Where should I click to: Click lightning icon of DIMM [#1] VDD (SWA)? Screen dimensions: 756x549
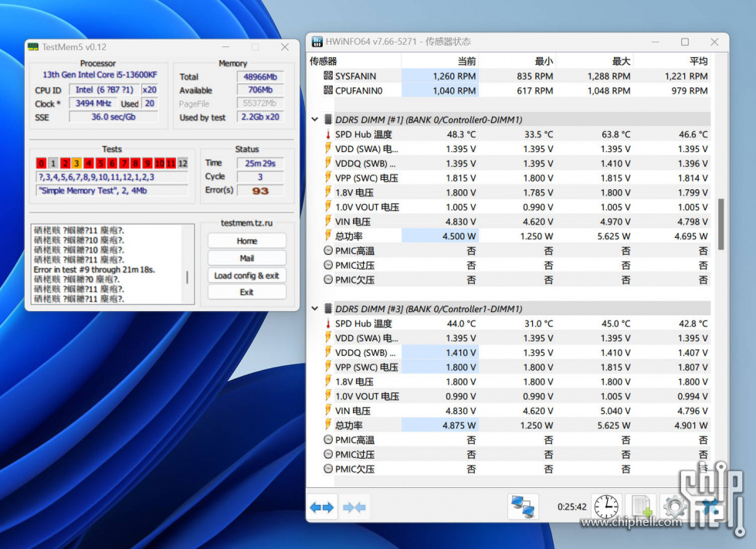(x=328, y=148)
